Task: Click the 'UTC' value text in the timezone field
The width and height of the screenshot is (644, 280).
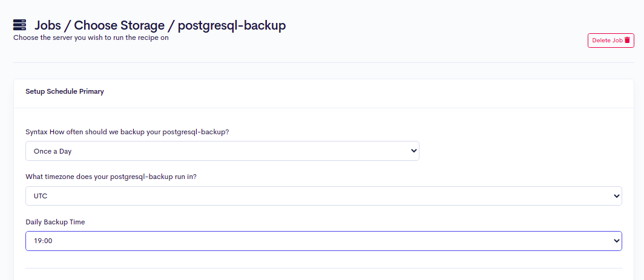Action: pyautogui.click(x=41, y=196)
